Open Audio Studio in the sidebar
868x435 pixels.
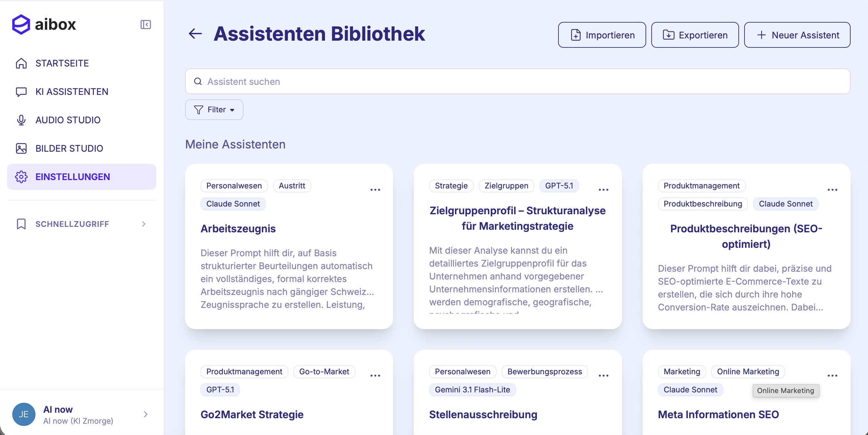[82, 120]
